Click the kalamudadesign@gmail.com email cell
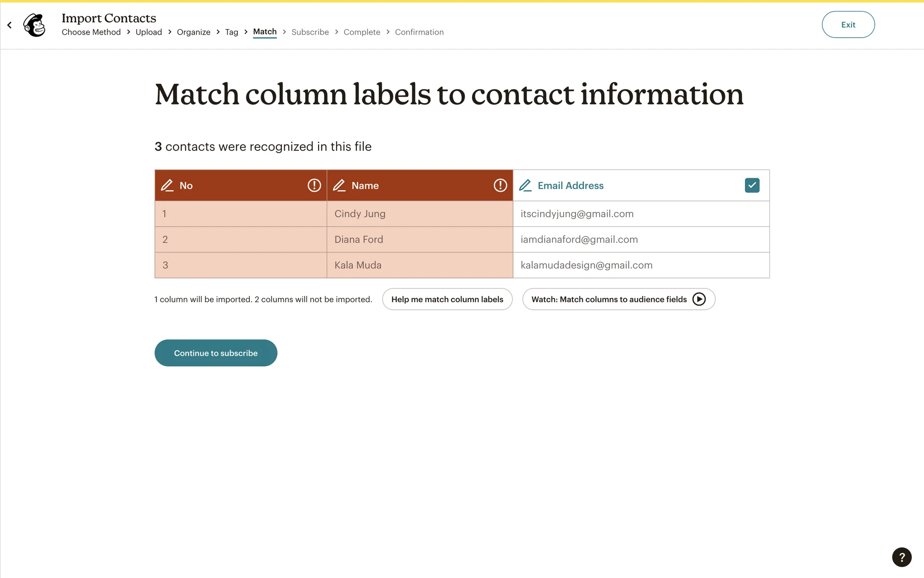This screenshot has height=578, width=924. coord(641,265)
